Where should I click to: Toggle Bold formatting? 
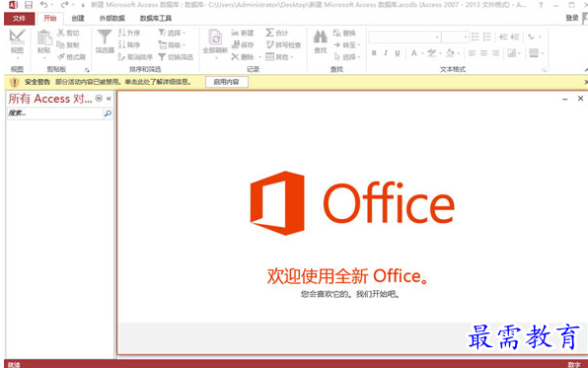click(x=374, y=53)
